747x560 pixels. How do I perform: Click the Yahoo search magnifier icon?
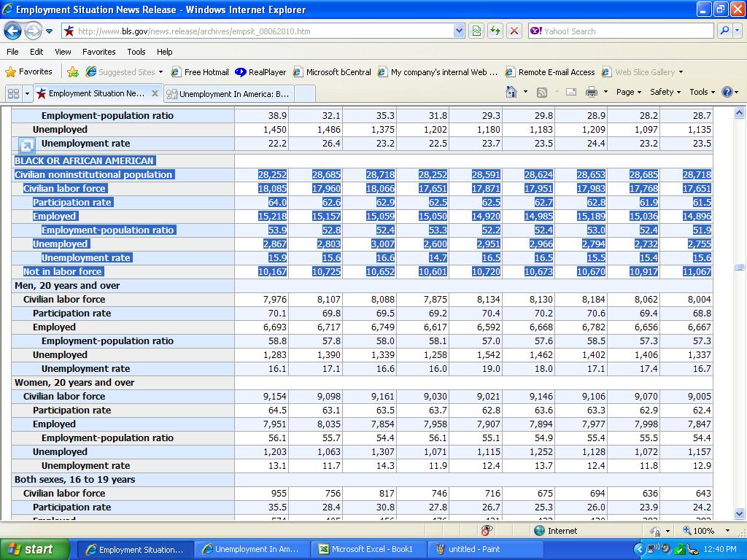pos(724,31)
